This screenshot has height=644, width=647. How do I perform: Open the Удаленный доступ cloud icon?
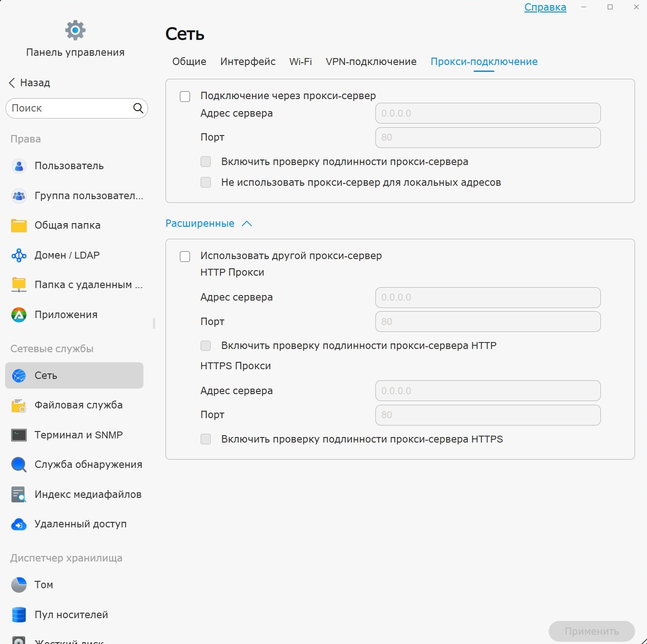point(19,524)
